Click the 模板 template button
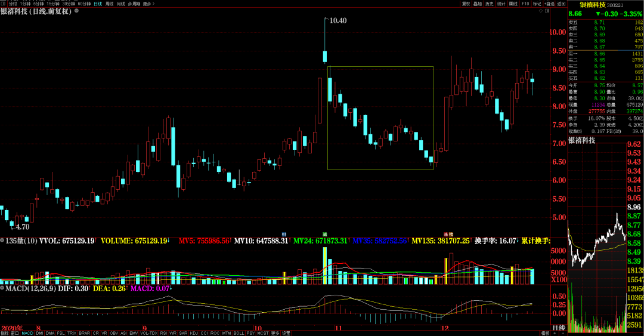Image resolution: width=644 pixels, height=336 pixels. (x=545, y=333)
